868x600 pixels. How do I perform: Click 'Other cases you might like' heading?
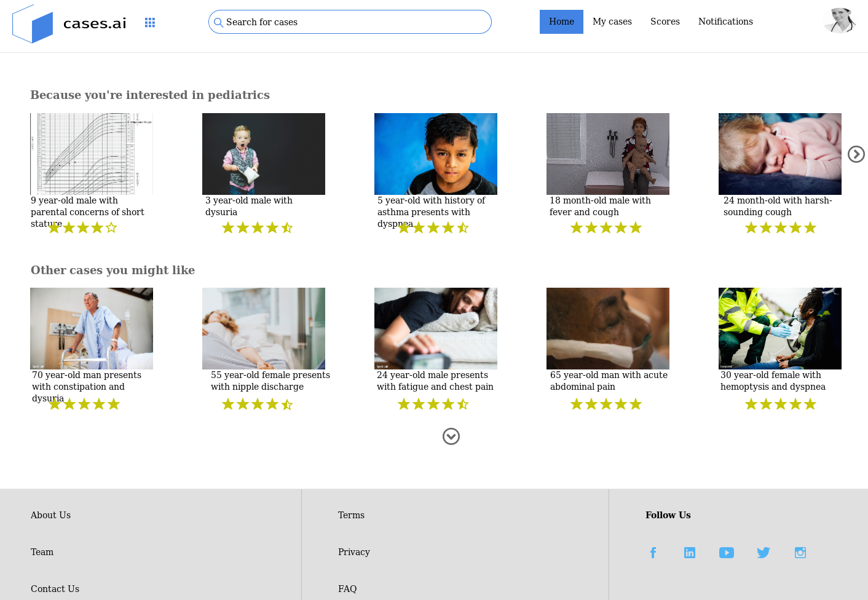(112, 270)
